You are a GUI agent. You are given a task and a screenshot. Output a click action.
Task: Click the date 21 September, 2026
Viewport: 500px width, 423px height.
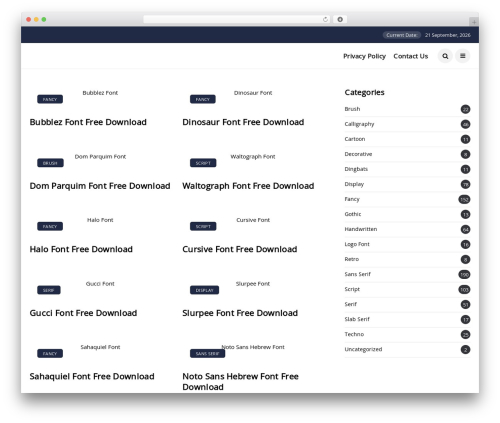click(x=448, y=35)
